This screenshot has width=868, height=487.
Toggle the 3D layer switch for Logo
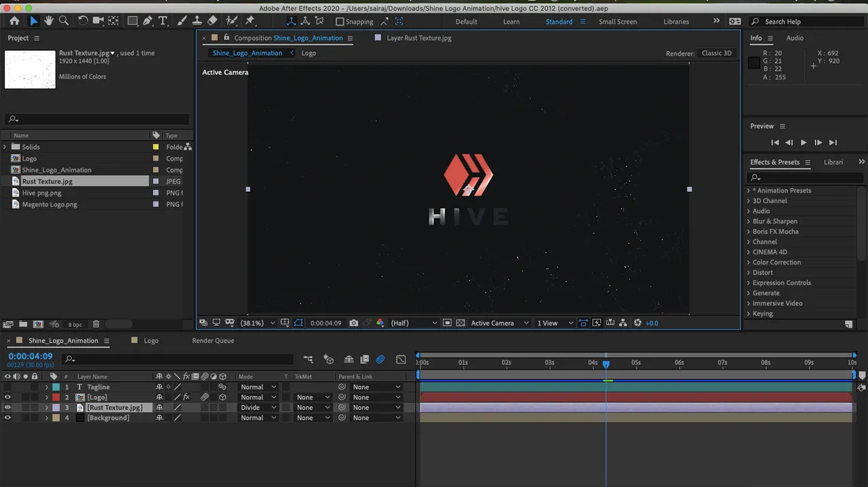[222, 397]
